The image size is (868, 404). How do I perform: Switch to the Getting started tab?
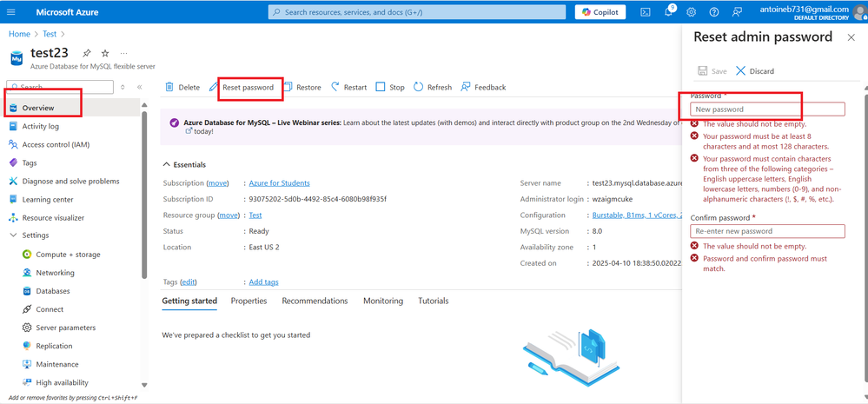[x=189, y=301]
